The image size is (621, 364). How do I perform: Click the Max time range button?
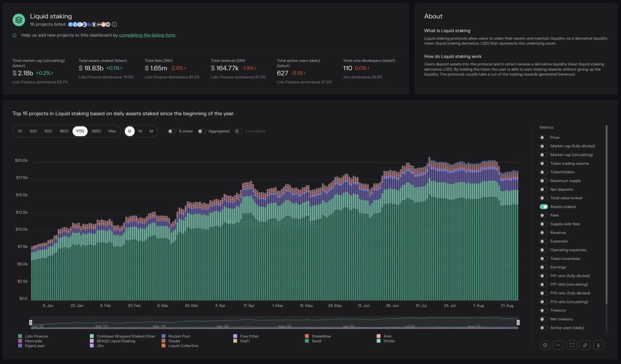click(x=112, y=131)
